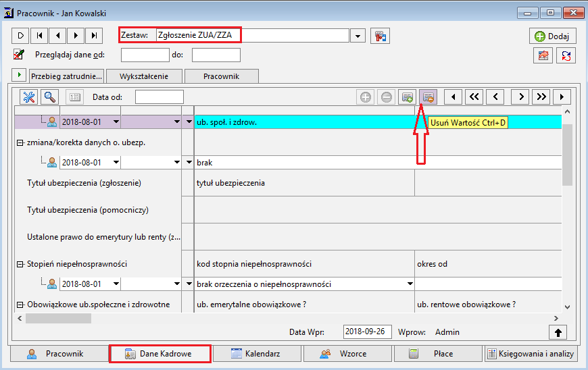Go to the previous employee record
588x370 pixels.
57,36
